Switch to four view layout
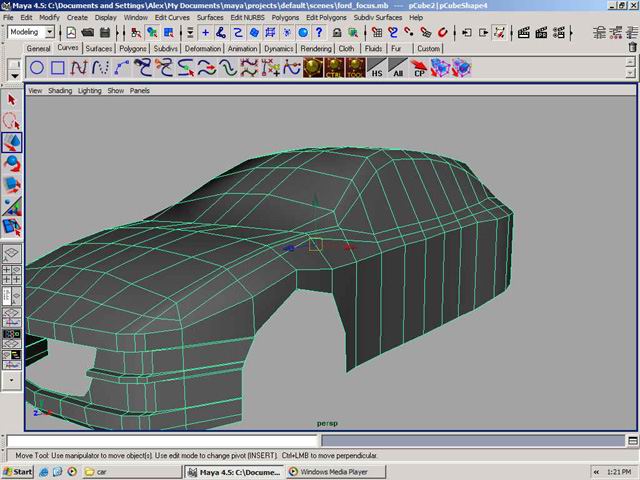640x480 pixels. click(12, 275)
